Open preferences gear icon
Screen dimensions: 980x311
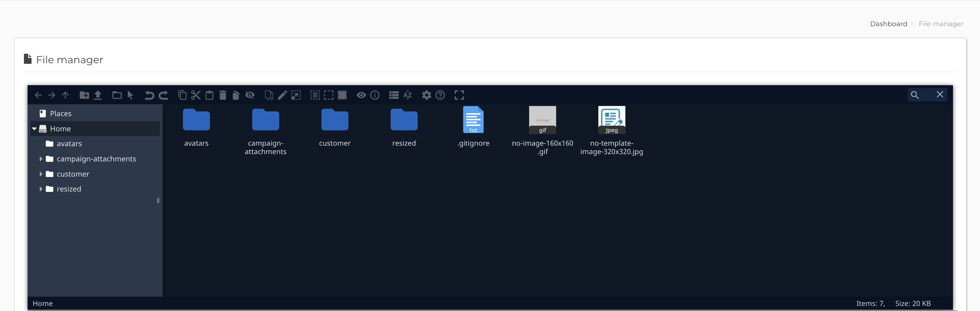click(426, 95)
